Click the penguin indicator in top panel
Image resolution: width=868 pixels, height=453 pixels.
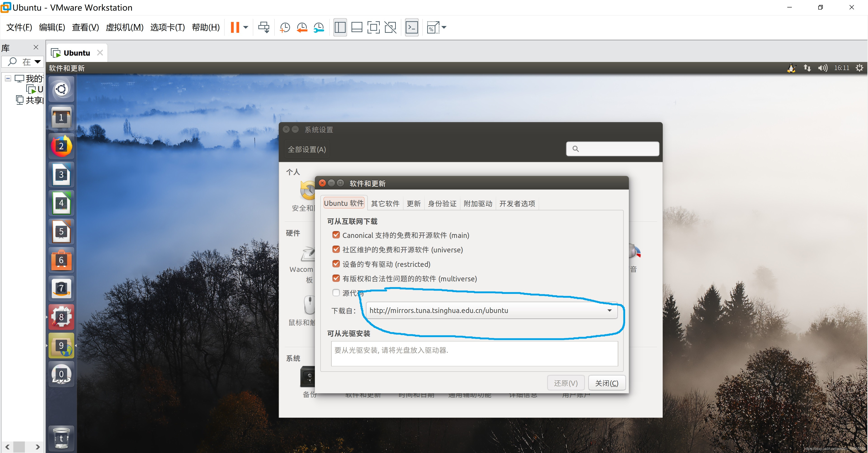tap(792, 68)
